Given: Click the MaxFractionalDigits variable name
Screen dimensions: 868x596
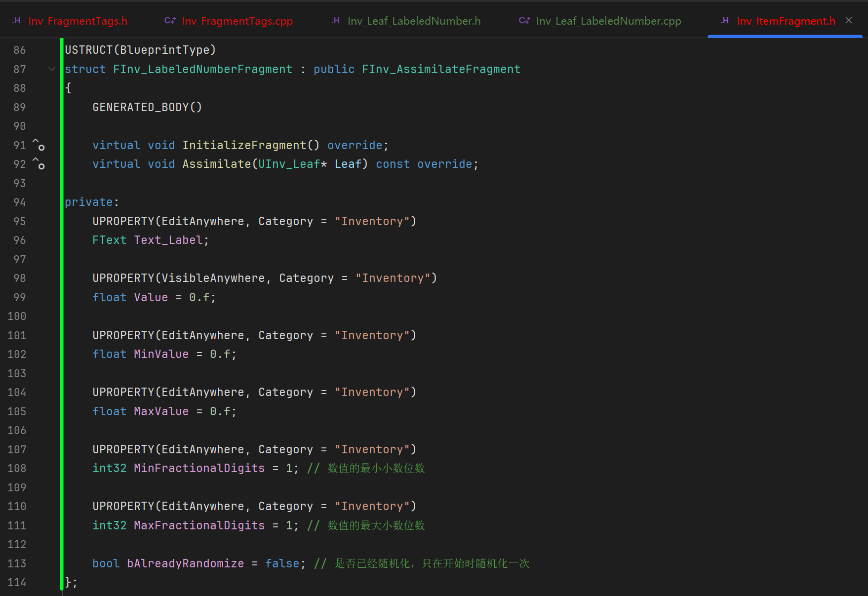Looking at the screenshot, I should pyautogui.click(x=199, y=525).
